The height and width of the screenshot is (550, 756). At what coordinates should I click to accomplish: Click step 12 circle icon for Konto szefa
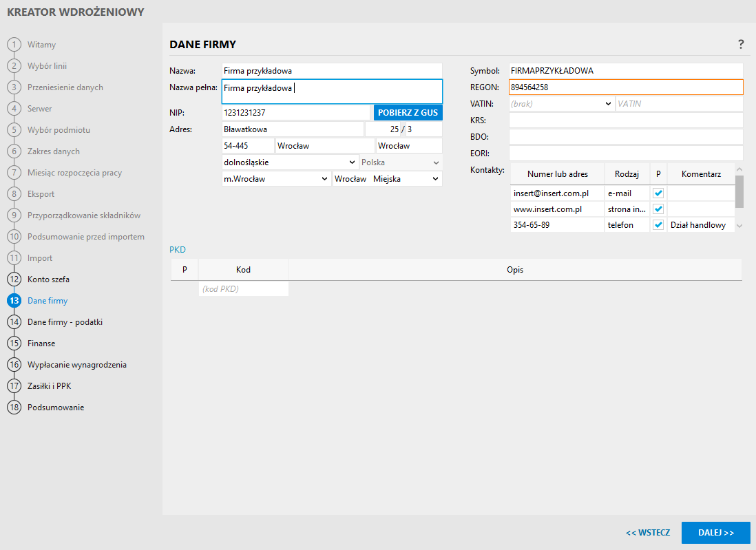tap(14, 279)
